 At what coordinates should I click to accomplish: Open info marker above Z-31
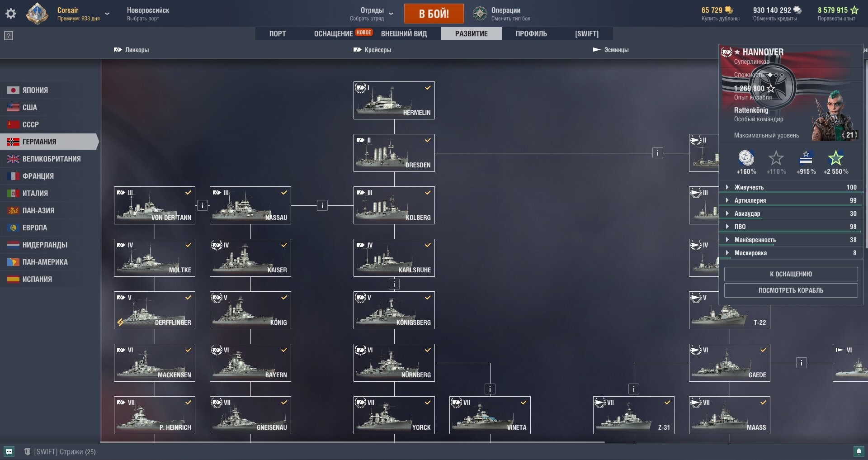[634, 389]
